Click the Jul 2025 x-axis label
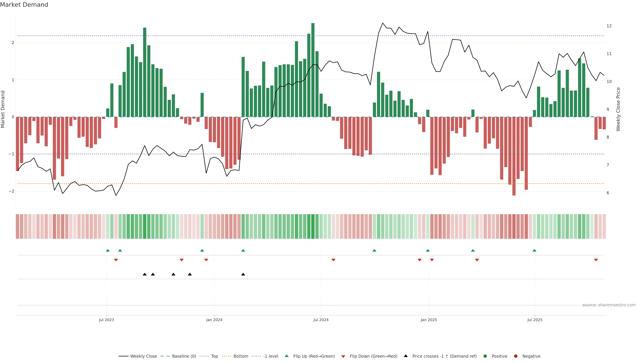644x362 pixels. tap(535, 320)
